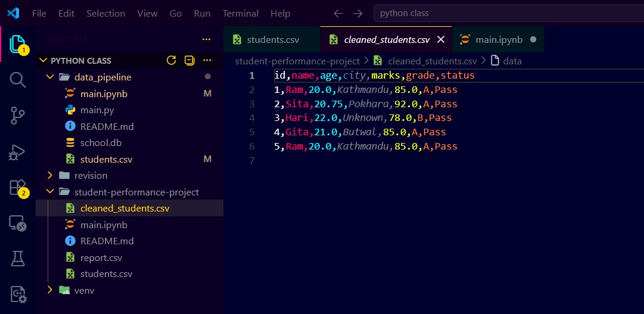Select cleaned_students.csv in explorer tree

coord(130,209)
